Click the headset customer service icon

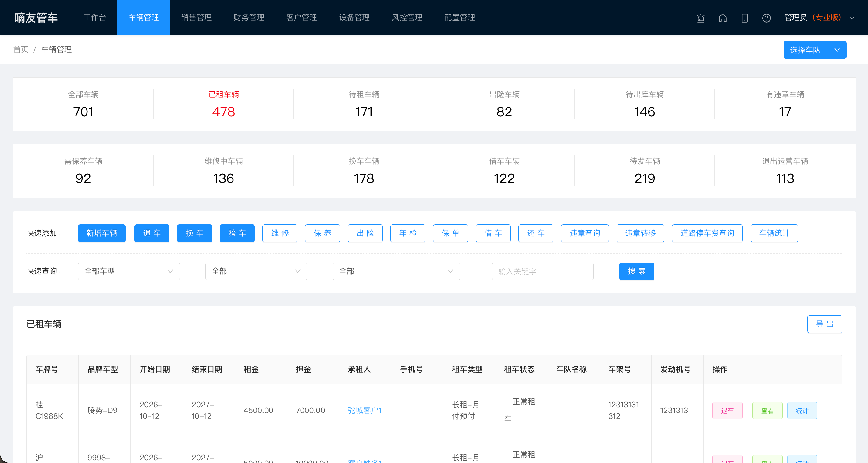coord(722,18)
